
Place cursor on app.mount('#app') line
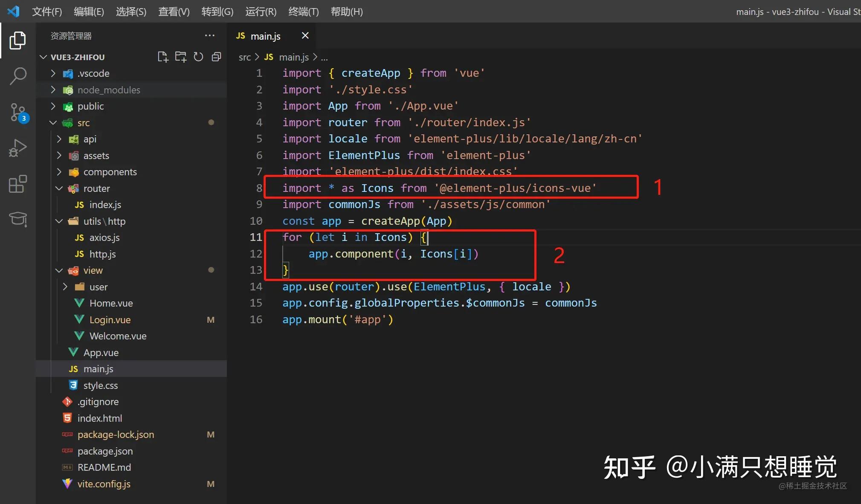click(338, 319)
